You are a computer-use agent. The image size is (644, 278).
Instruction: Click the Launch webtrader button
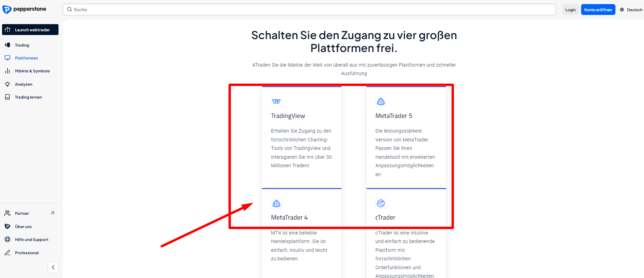pos(30,30)
